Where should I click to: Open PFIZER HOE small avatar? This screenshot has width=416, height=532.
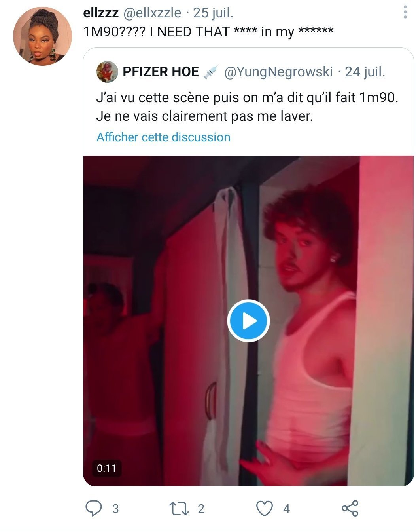107,72
